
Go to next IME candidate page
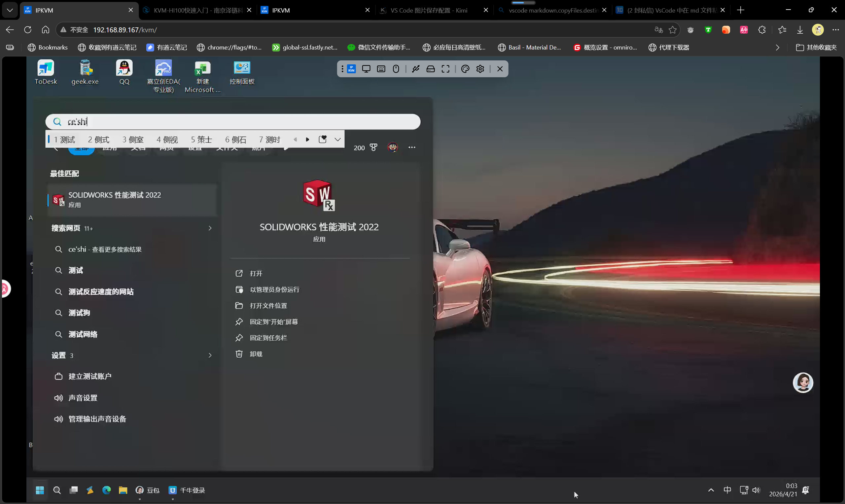307,140
